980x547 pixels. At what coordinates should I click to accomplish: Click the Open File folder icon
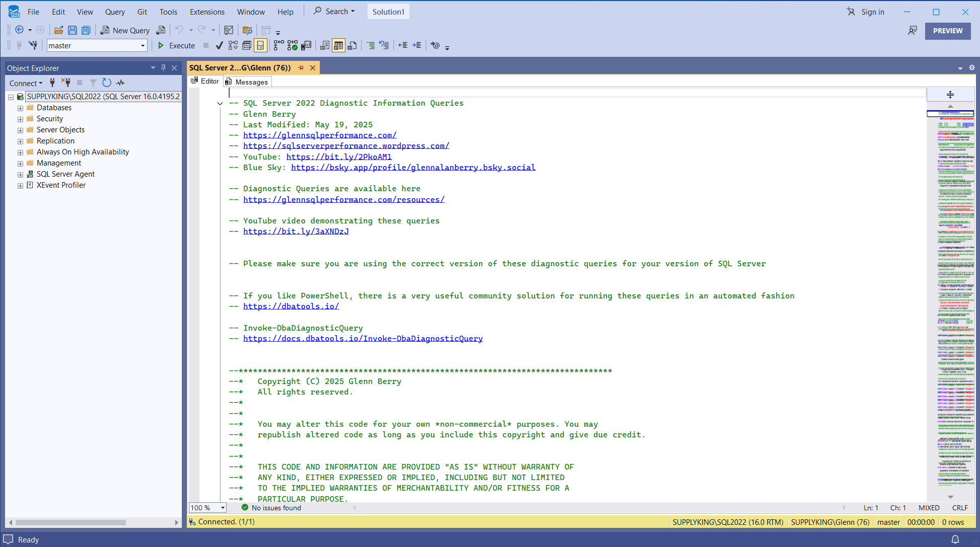click(59, 30)
